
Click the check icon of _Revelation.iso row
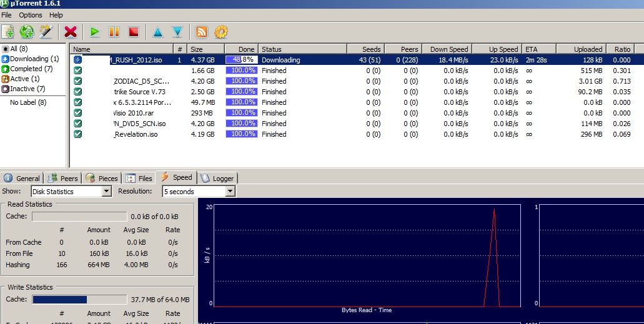(x=77, y=134)
